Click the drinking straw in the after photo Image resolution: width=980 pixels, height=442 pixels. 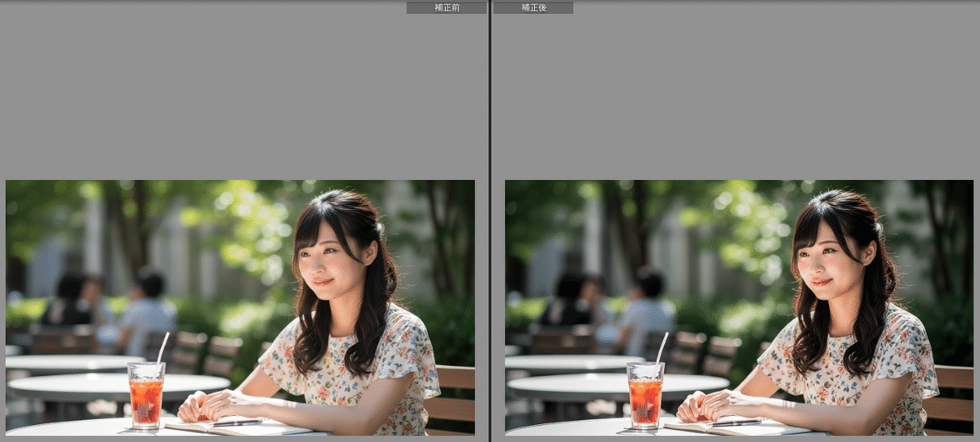[661, 346]
